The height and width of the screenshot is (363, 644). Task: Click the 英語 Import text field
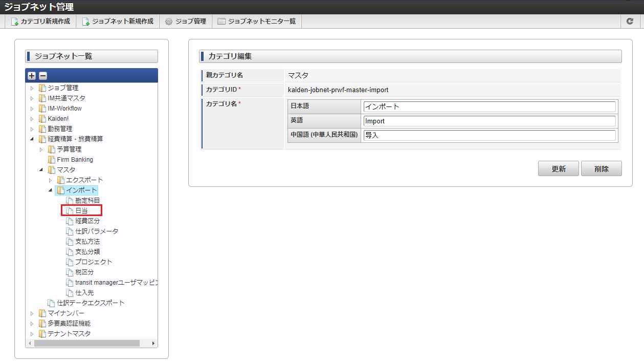pyautogui.click(x=490, y=121)
